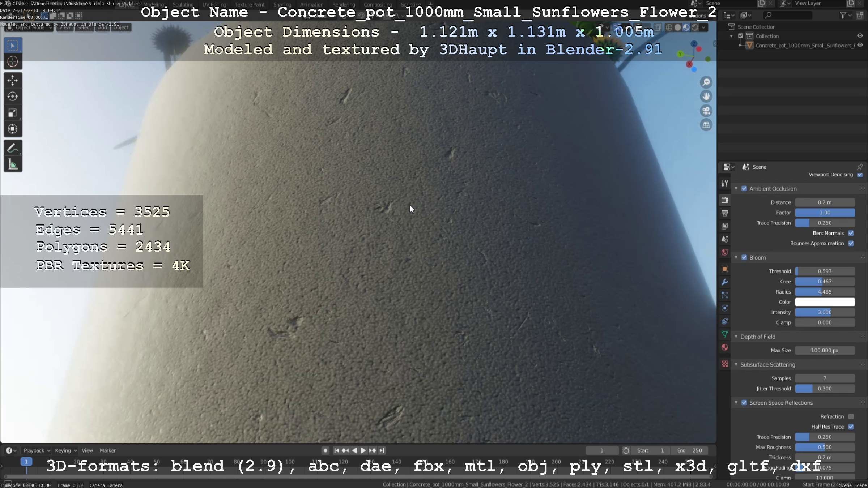Toggle Screen Space Reflections checkbox
868x488 pixels.
pyautogui.click(x=744, y=403)
